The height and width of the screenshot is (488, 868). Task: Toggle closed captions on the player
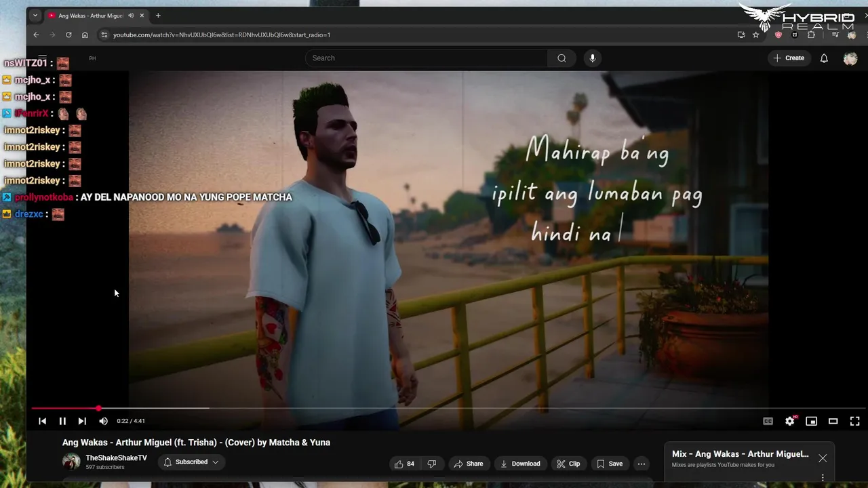[x=768, y=421]
